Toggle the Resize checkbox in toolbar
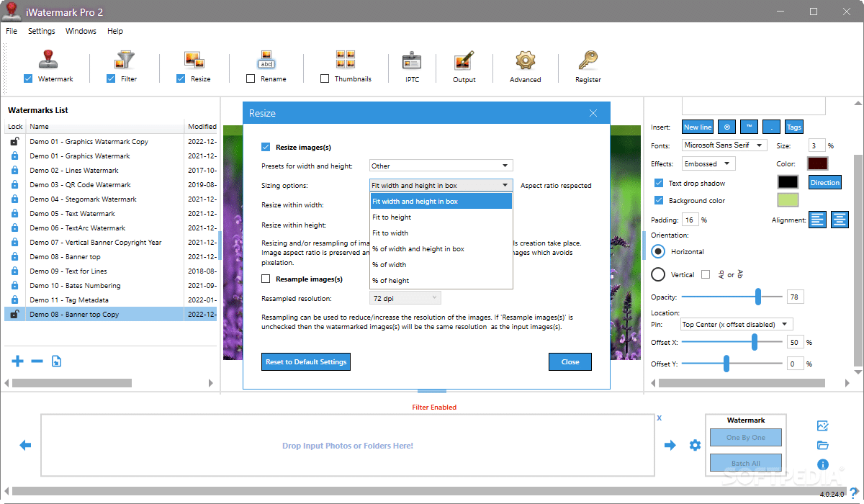The image size is (864, 504). pos(181,78)
